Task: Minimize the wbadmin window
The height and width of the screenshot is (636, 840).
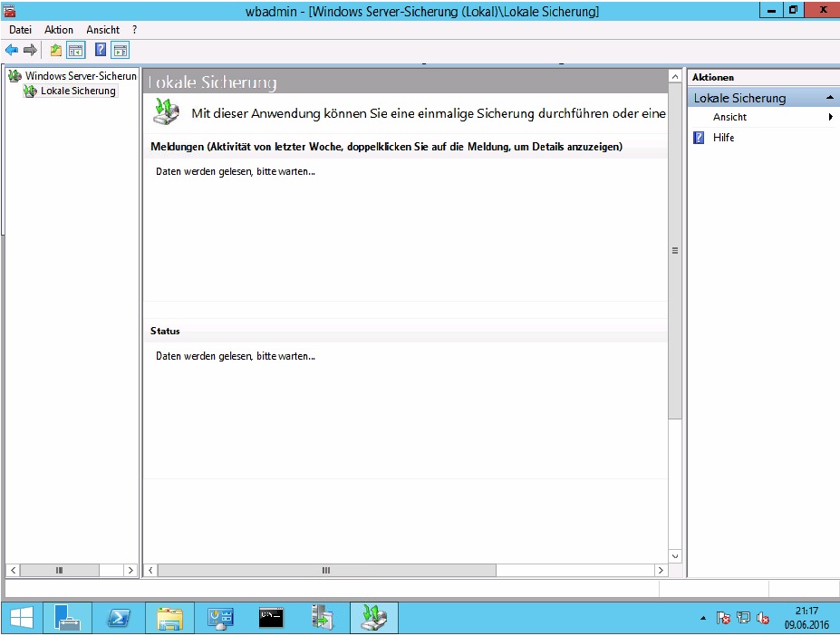Action: coord(771,10)
